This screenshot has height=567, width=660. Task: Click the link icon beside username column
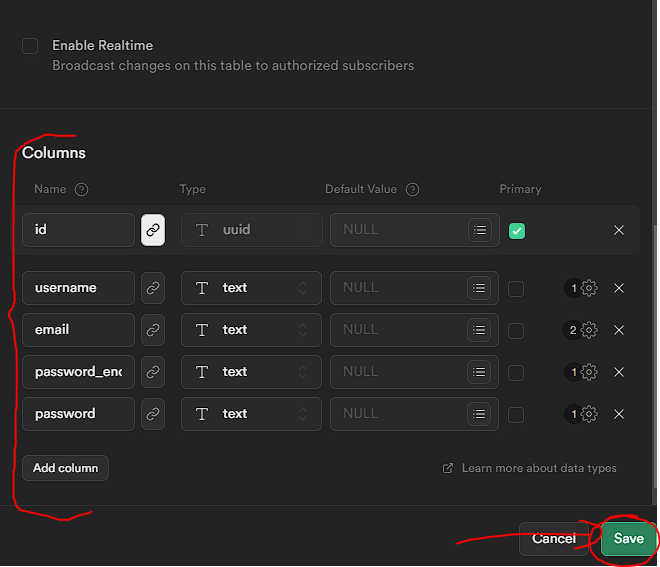153,288
